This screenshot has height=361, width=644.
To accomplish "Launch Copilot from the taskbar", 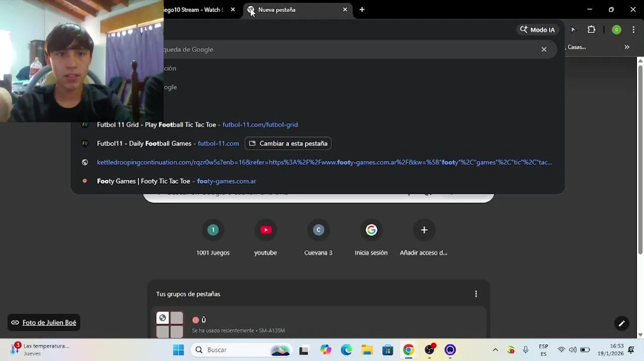I will point(326,350).
